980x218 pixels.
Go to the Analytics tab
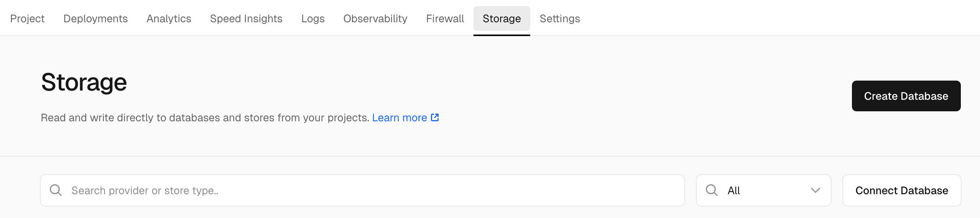[169, 18]
